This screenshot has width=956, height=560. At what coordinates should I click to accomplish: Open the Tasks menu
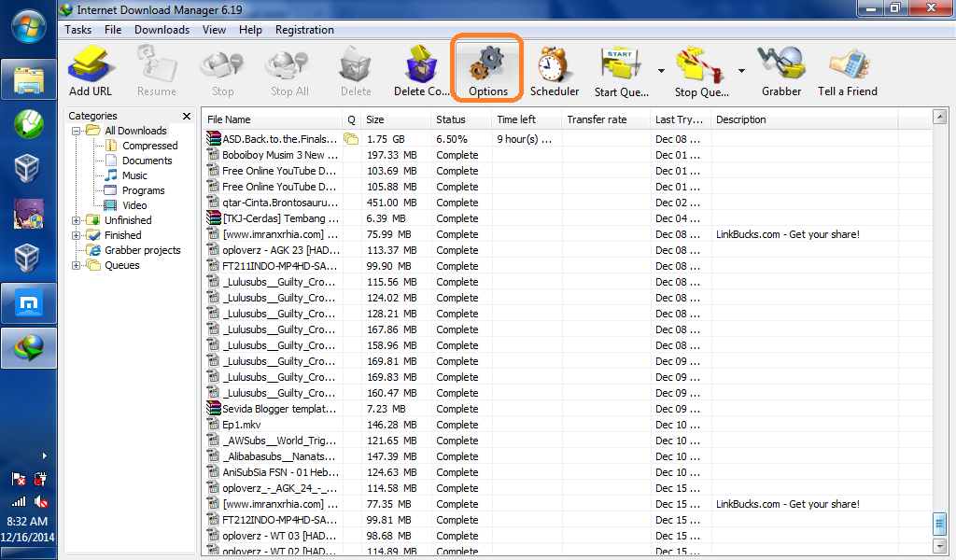click(x=78, y=30)
